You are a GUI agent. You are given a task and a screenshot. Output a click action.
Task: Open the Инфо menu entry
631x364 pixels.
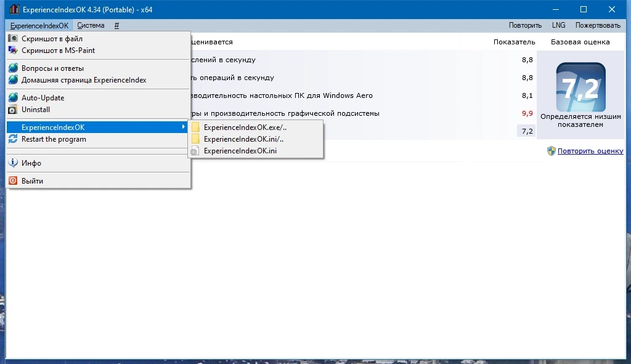click(x=98, y=163)
